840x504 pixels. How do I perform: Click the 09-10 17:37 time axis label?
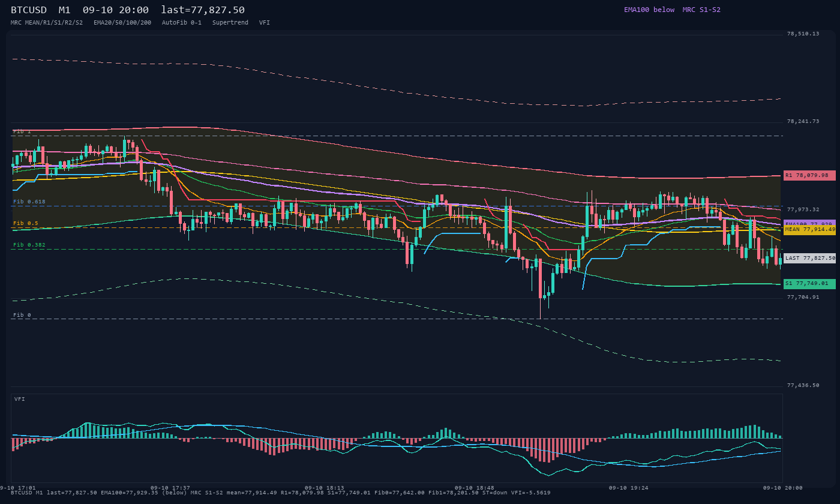pyautogui.click(x=170, y=488)
